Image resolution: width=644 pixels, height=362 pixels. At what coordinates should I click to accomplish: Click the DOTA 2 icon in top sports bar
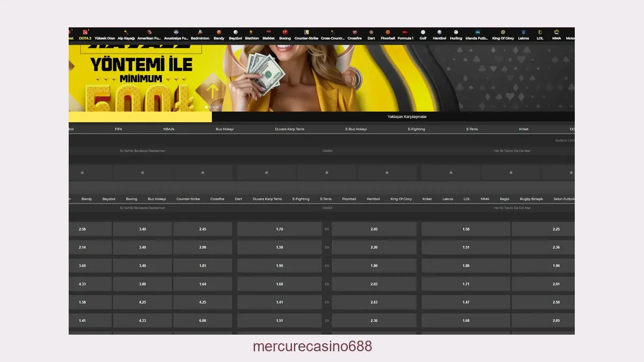(85, 33)
